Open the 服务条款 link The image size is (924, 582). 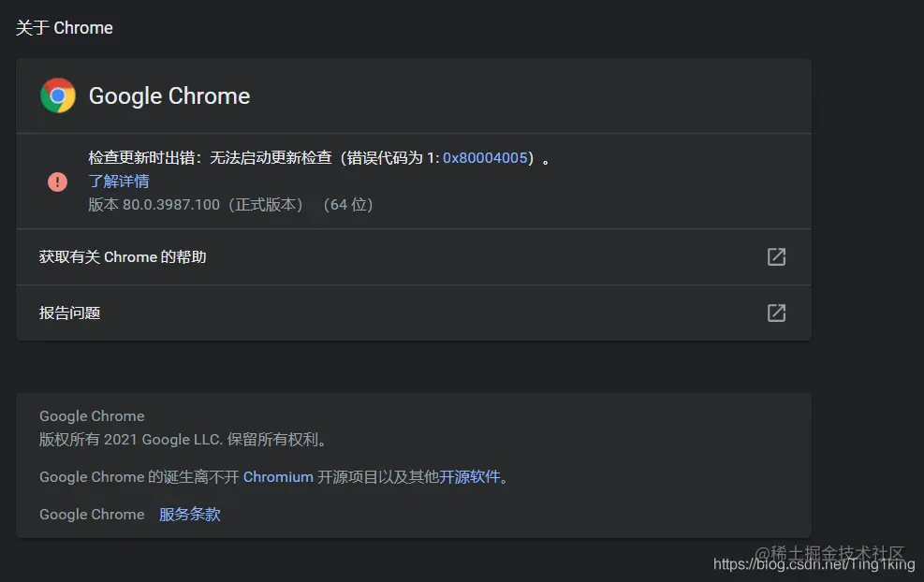point(190,515)
